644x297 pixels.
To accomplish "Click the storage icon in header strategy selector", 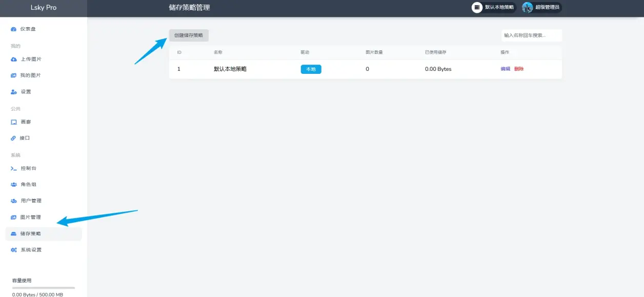I will click(x=477, y=7).
